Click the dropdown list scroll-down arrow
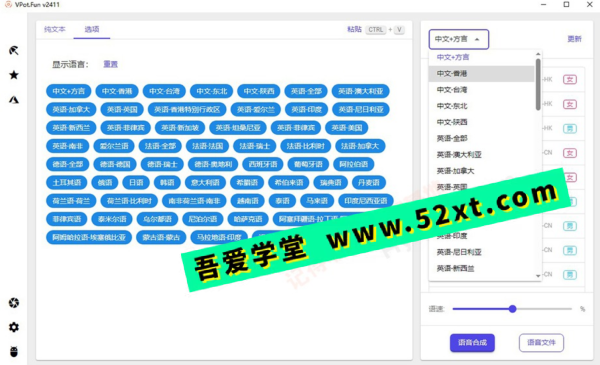The height and width of the screenshot is (365, 600). [x=538, y=276]
